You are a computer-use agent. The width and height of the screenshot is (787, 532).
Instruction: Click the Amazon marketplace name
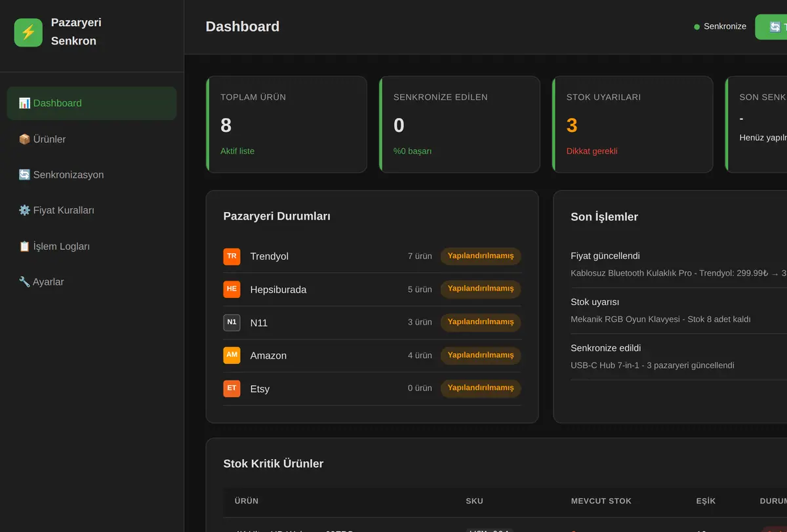coord(268,356)
